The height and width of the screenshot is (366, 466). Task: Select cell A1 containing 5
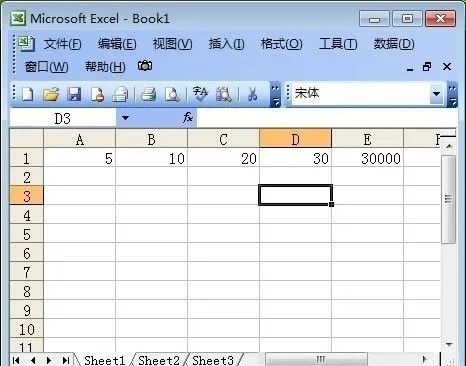click(x=80, y=158)
